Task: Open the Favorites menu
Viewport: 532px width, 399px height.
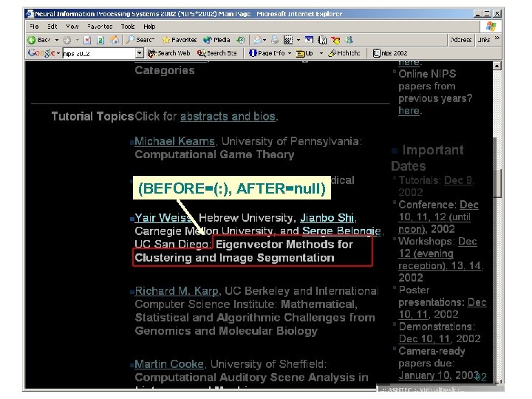Action: pyautogui.click(x=100, y=27)
